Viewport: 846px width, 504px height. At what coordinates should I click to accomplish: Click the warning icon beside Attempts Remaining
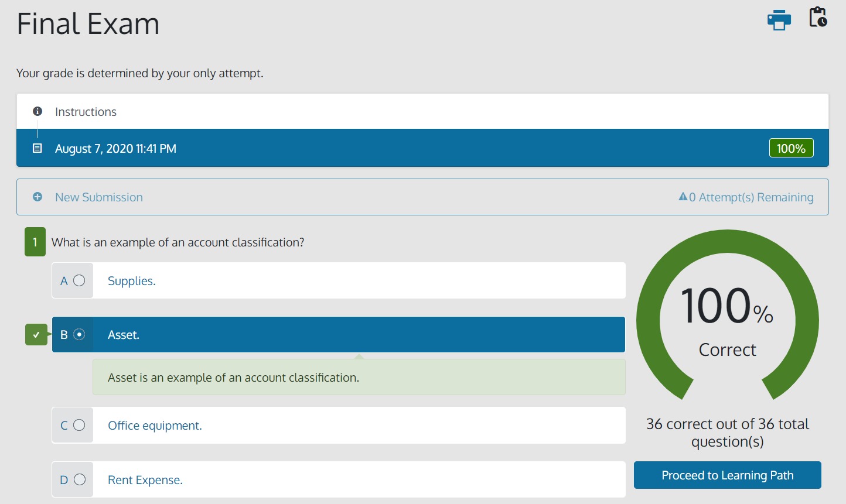(x=683, y=197)
